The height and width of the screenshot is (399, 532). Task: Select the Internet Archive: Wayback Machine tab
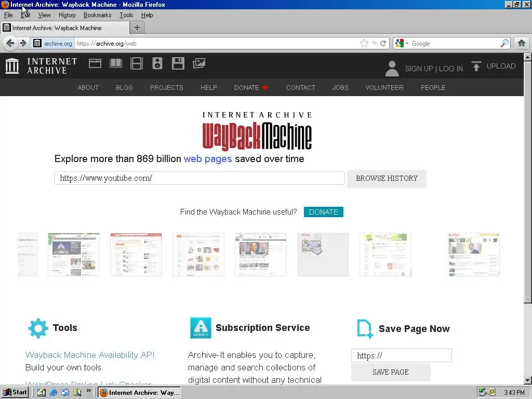[65, 28]
